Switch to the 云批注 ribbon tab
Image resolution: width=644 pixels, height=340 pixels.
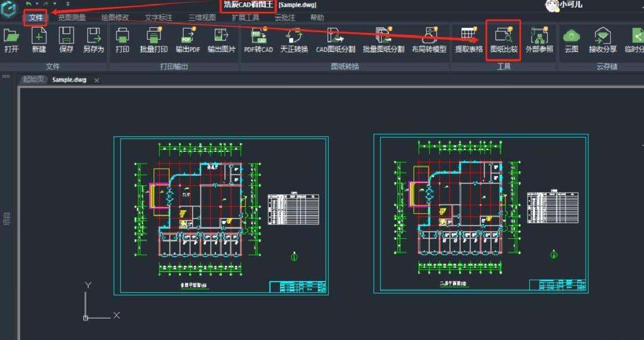tap(285, 18)
